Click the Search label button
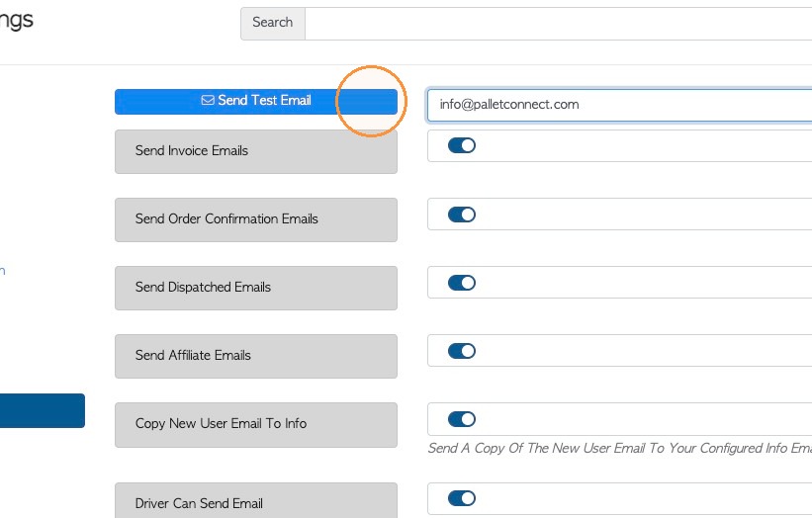This screenshot has width=812, height=518. pos(273,24)
